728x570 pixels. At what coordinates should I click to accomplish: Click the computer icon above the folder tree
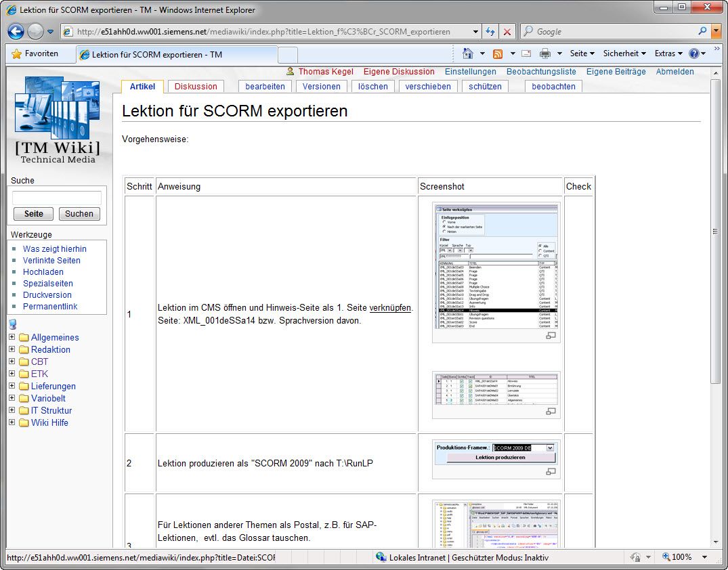[x=12, y=324]
